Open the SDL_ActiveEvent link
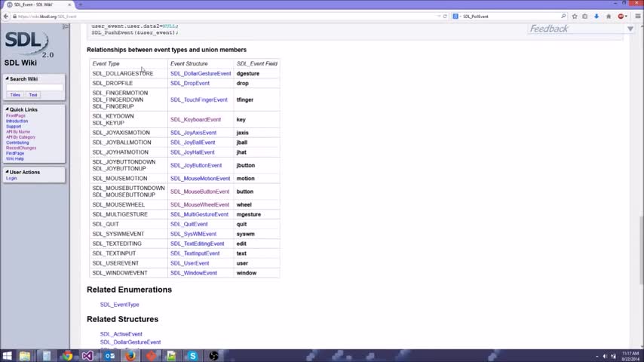Screen dimensions: 644x362 click(121, 334)
